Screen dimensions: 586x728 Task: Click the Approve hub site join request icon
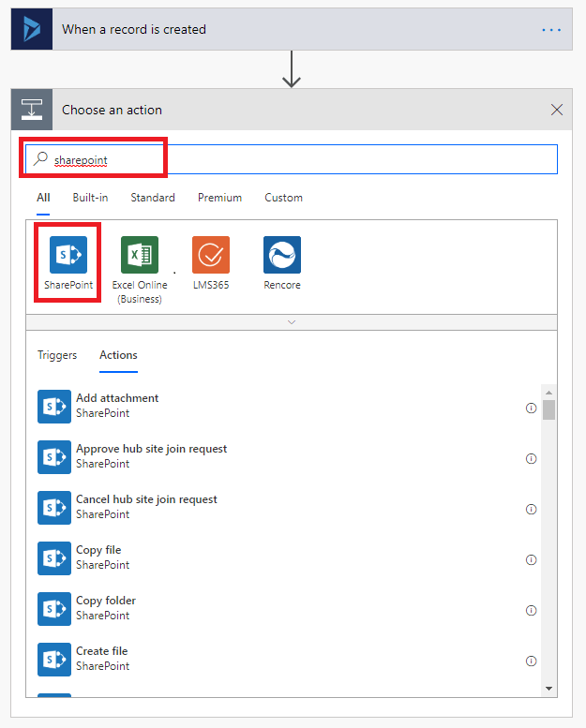click(x=54, y=457)
